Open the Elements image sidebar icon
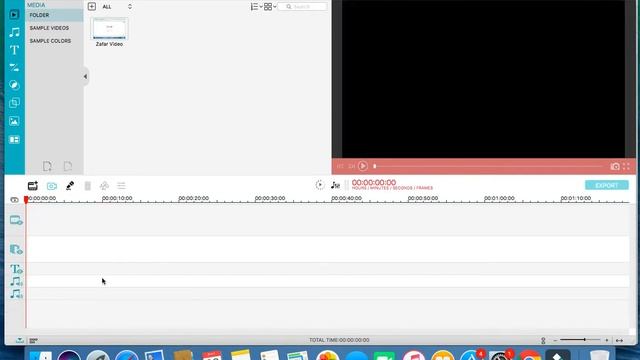 click(14, 121)
